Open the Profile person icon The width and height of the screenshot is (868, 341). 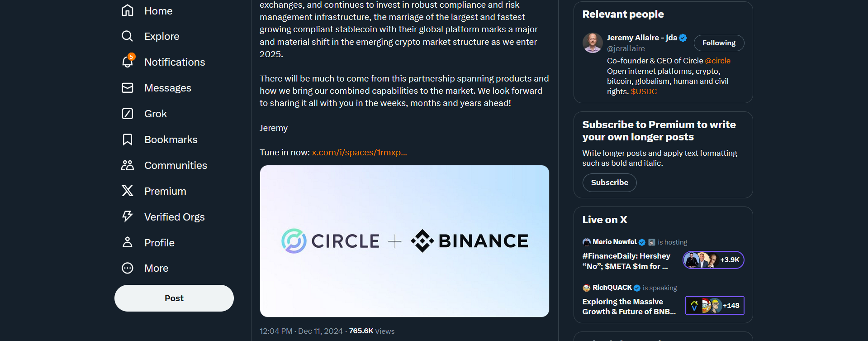coord(128,242)
